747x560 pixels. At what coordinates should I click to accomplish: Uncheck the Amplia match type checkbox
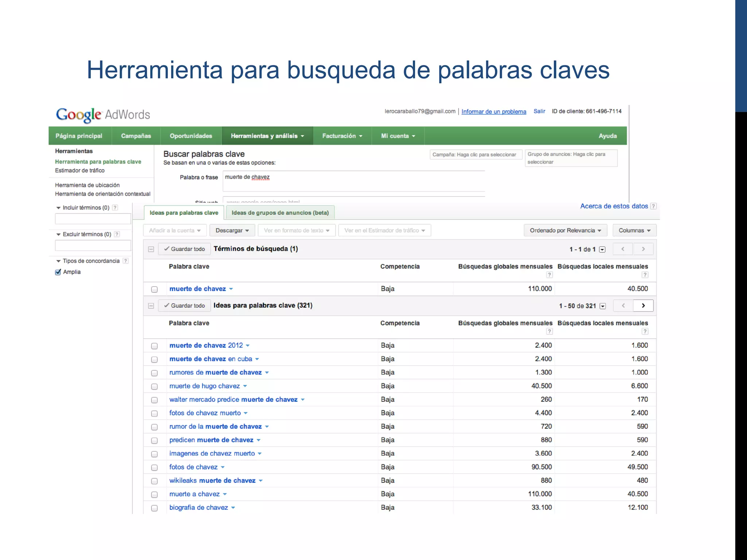(58, 272)
